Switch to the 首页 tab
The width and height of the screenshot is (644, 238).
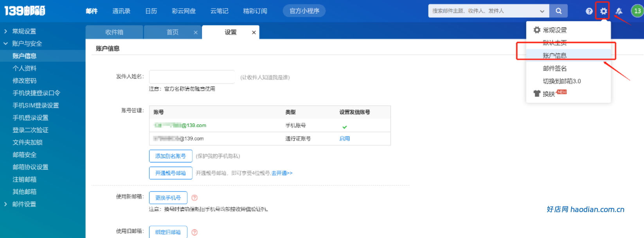click(x=173, y=32)
